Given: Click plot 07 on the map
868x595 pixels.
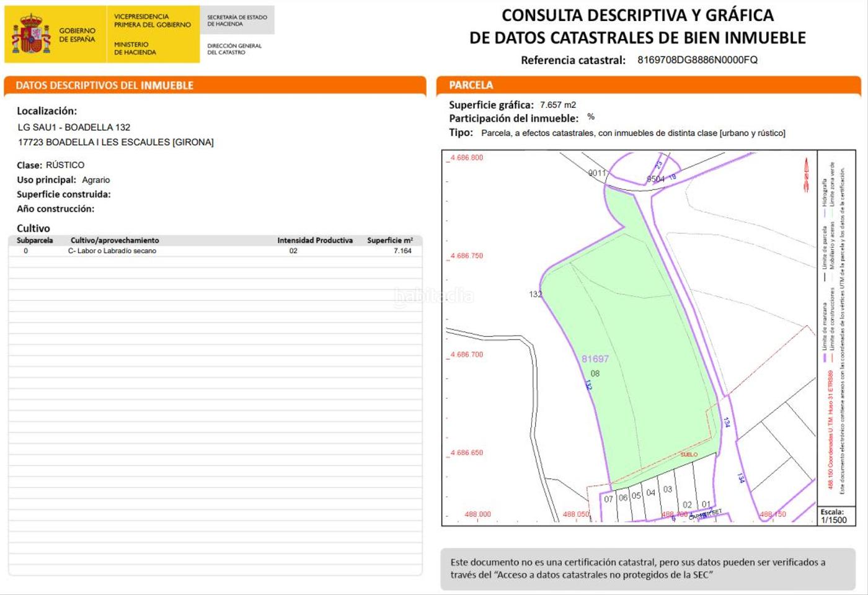Looking at the screenshot, I should tap(608, 499).
